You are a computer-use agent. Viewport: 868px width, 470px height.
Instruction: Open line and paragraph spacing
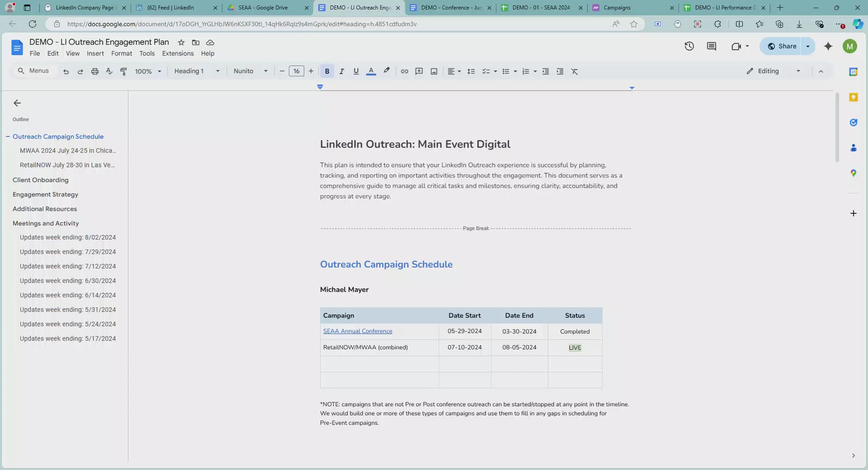point(471,71)
